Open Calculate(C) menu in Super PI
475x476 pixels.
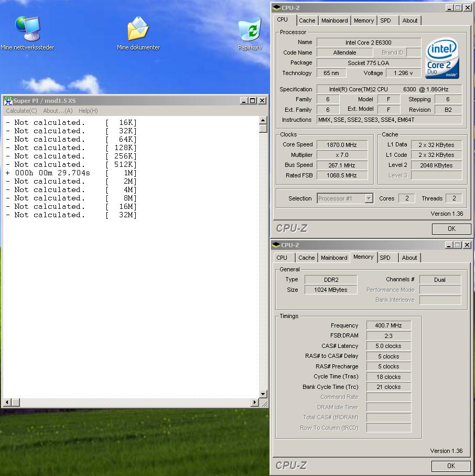coord(21,111)
